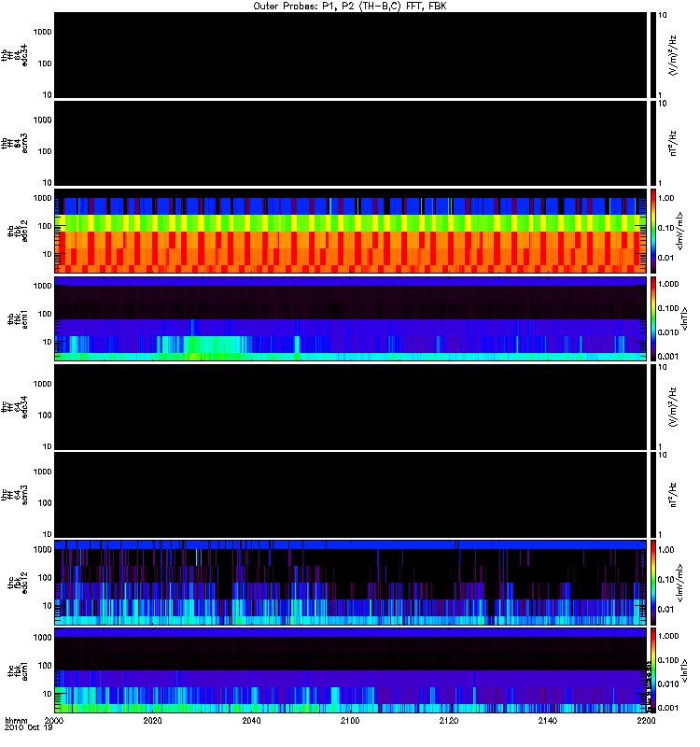Click the 2040 time axis label
The image size is (700, 747).
251,720
